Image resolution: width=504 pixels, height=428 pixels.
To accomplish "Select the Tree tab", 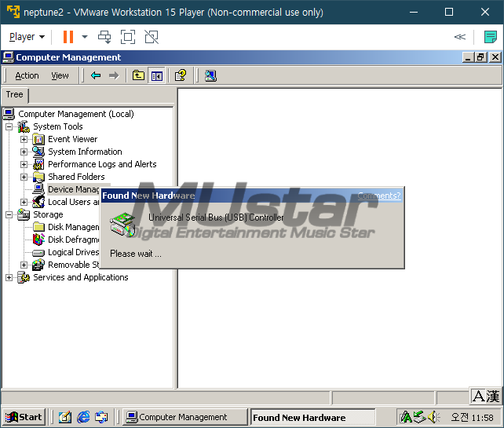I will point(14,94).
